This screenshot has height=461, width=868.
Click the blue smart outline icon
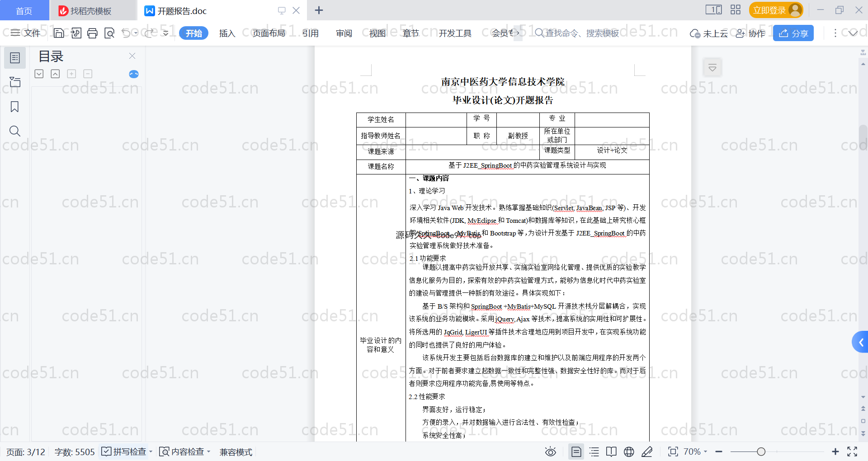[134, 74]
